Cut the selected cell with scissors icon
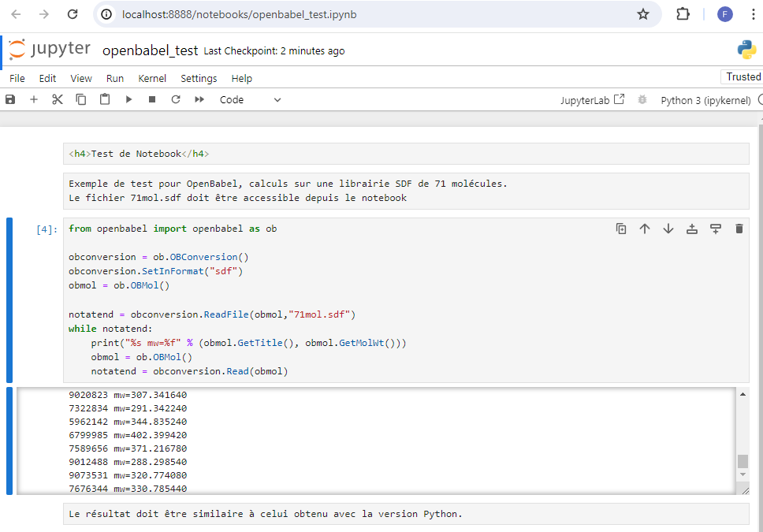 [58, 99]
